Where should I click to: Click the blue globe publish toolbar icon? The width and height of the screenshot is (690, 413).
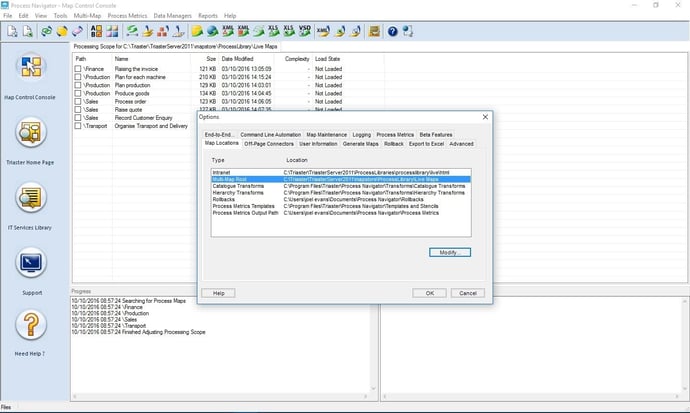(213, 31)
